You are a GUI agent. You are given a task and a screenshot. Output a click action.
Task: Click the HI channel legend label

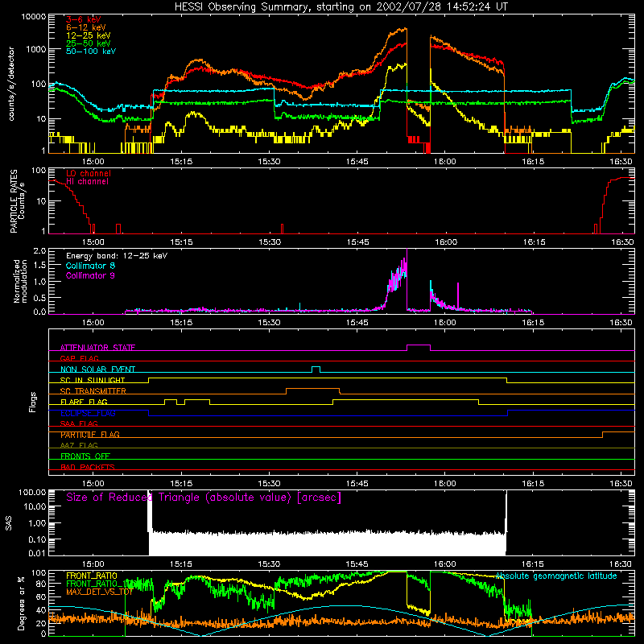pos(87,181)
